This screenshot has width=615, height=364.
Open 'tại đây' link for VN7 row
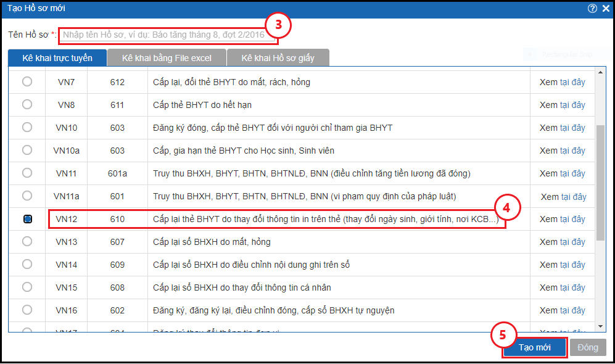(x=572, y=82)
